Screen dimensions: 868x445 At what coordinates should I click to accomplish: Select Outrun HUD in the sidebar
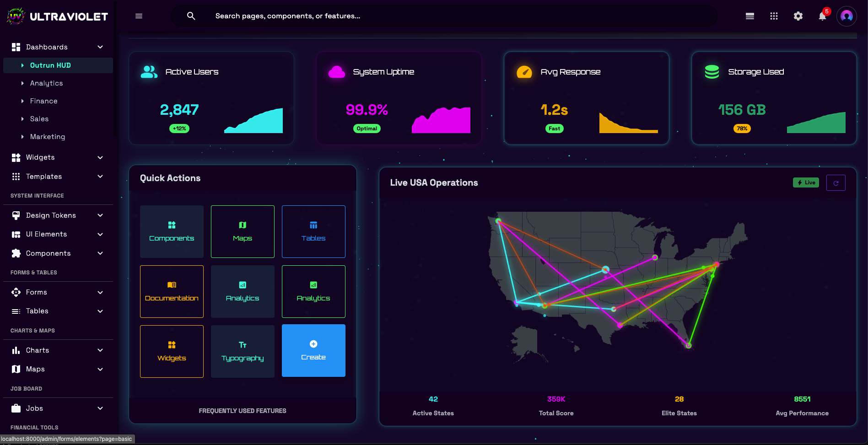pos(49,65)
